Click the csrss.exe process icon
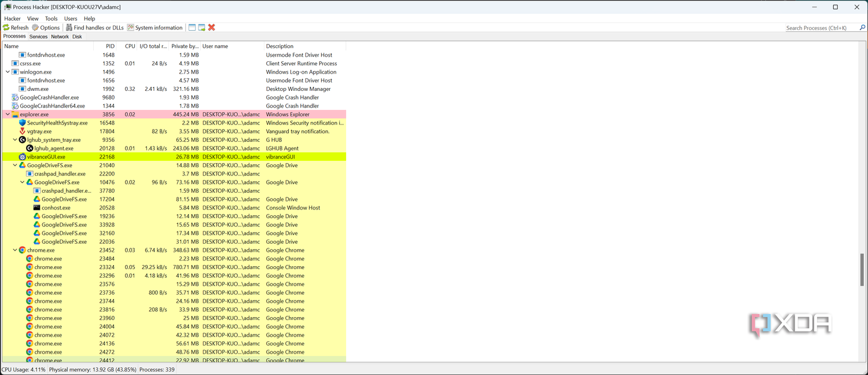 coord(15,64)
